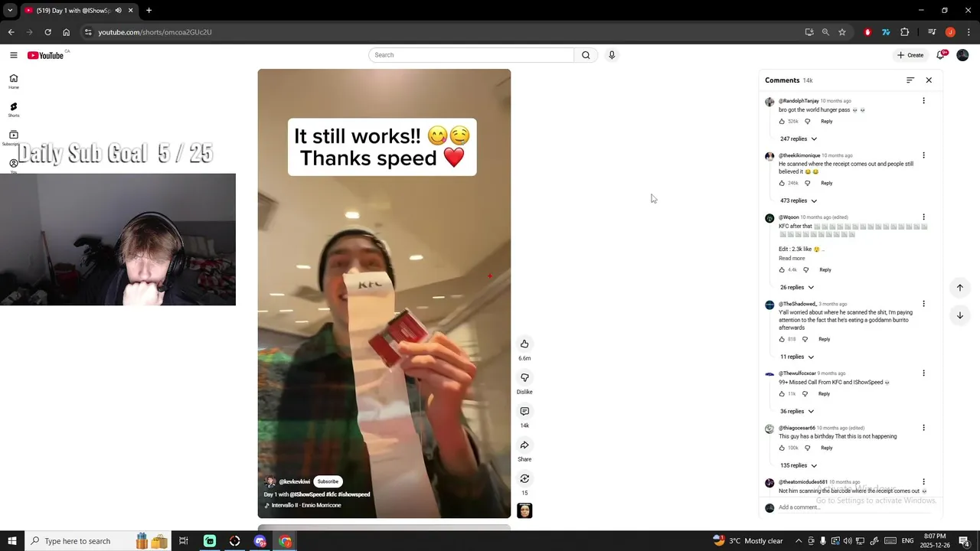The width and height of the screenshot is (980, 551).
Task: Open Intervallo II - Ennio Morricone sound
Action: pos(305,505)
